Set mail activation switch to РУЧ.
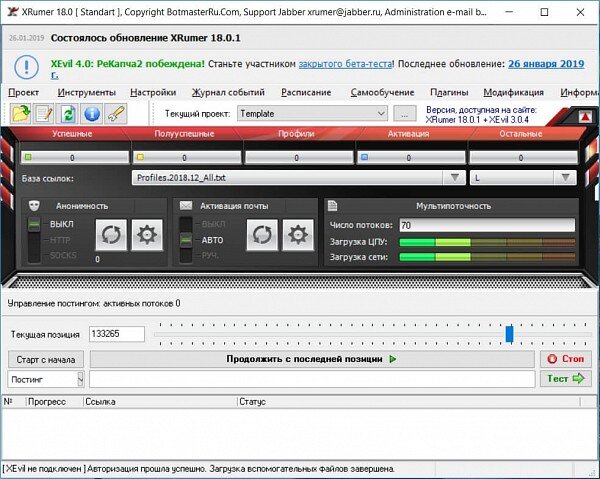 coord(210,255)
